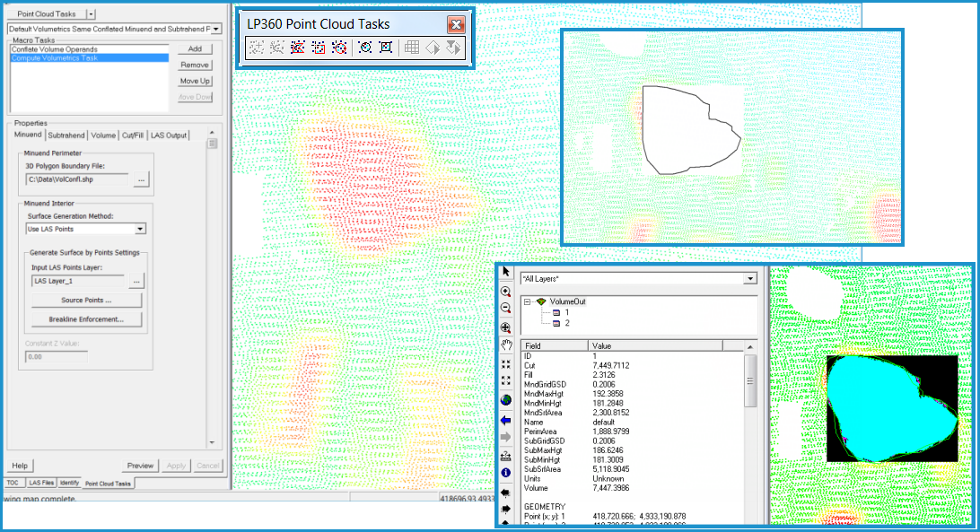Click the black left arrow icon
Viewport: 980px width, 532px height.
(506, 493)
